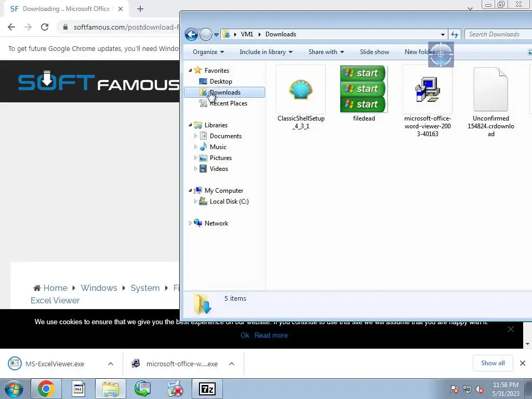
Task: Follow the Windows breadcrumb link
Action: coord(99,288)
